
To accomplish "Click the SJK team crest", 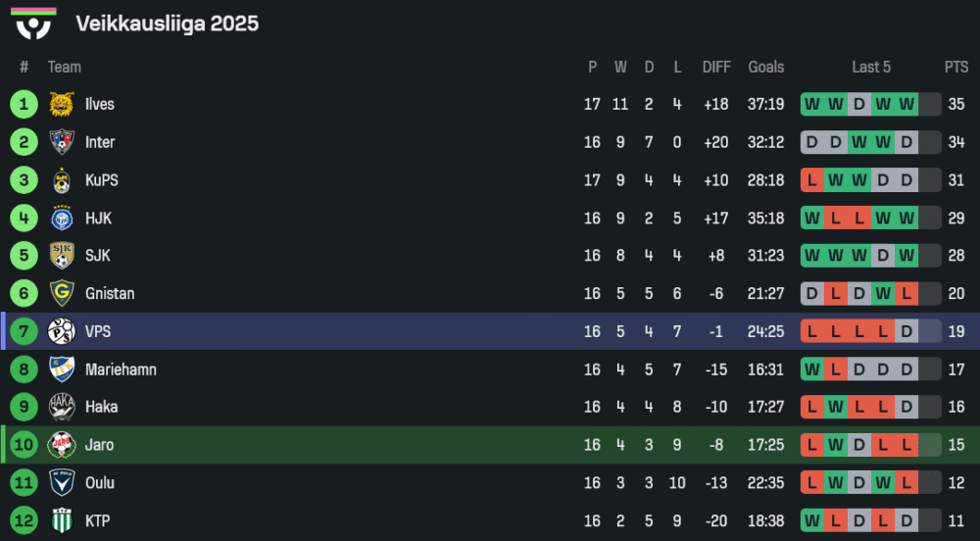I will tap(62, 256).
